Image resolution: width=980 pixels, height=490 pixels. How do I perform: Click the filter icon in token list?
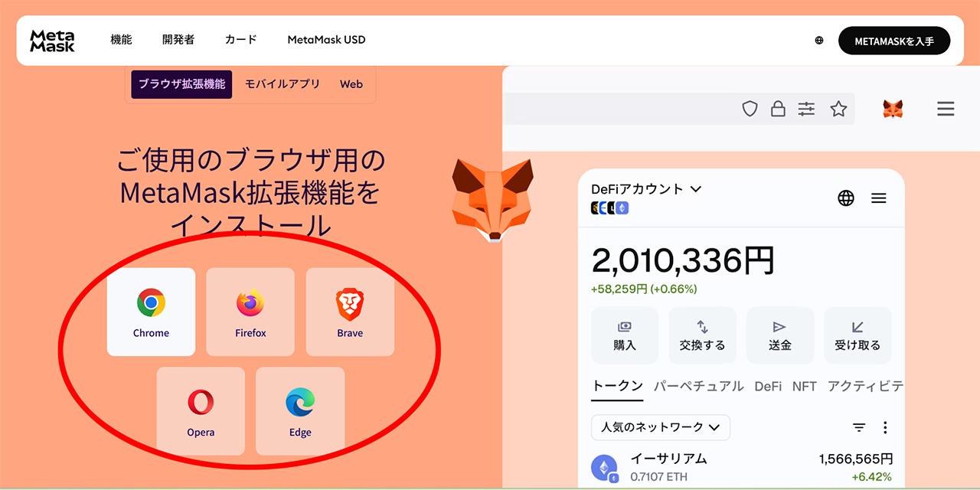[x=859, y=427]
